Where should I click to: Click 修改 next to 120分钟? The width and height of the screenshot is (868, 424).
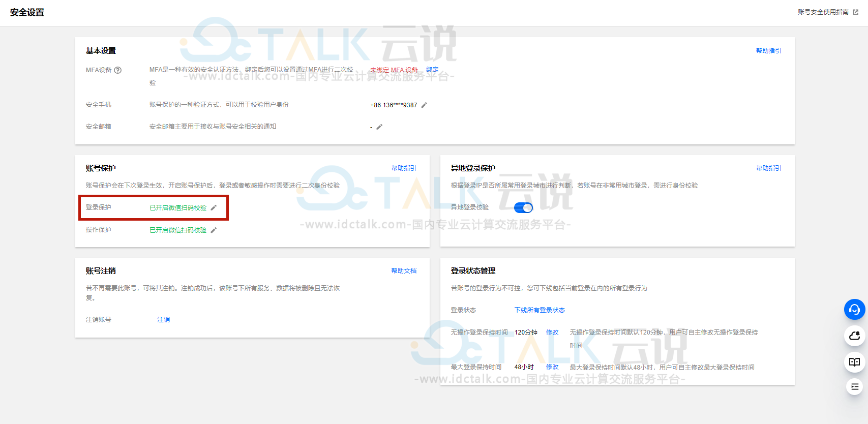[552, 332]
